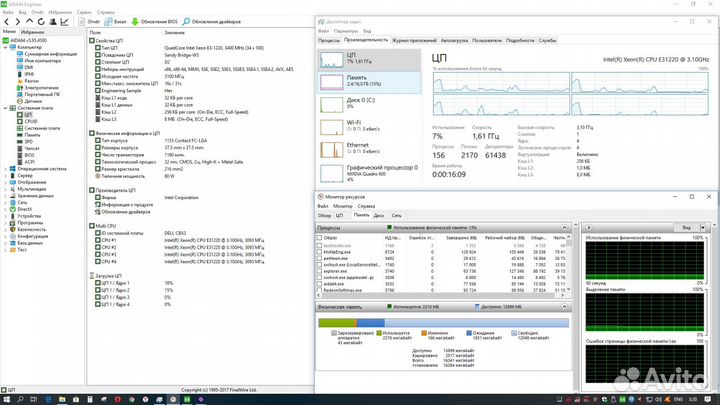This screenshot has width=720, height=405.
Task: Select Диск 0 (C:) performance item
Action: pos(370,105)
